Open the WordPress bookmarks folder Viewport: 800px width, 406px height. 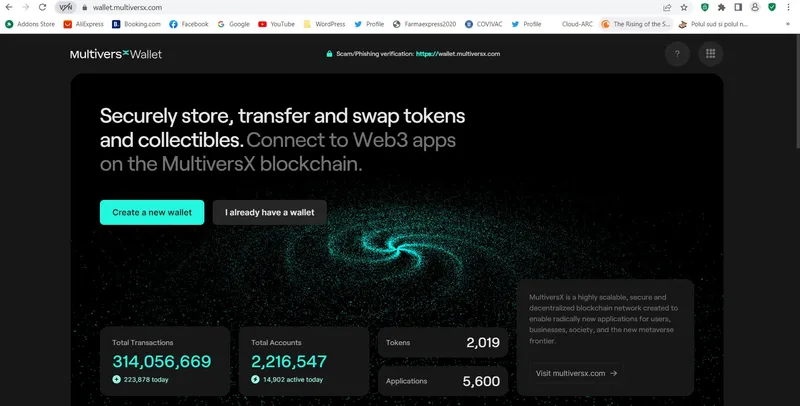(x=324, y=24)
